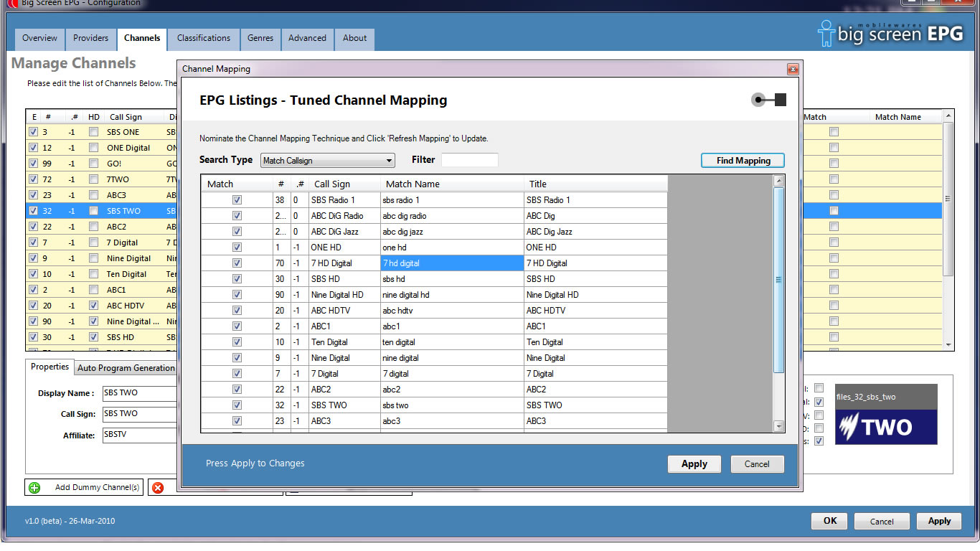Image resolution: width=980 pixels, height=551 pixels.
Task: Click Apply in the Channel Mapping dialog
Action: point(694,464)
